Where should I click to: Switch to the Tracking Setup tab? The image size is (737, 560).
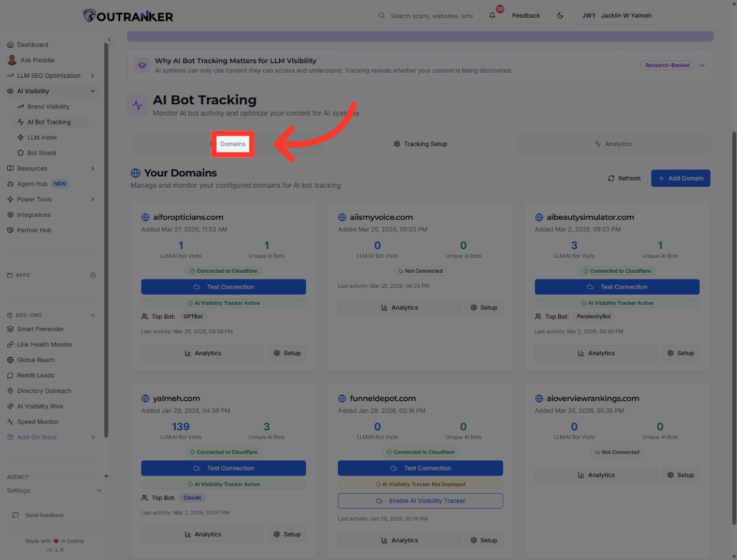coord(420,144)
